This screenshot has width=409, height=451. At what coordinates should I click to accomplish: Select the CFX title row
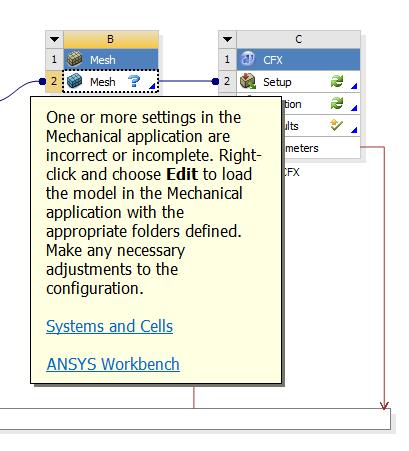(298, 60)
